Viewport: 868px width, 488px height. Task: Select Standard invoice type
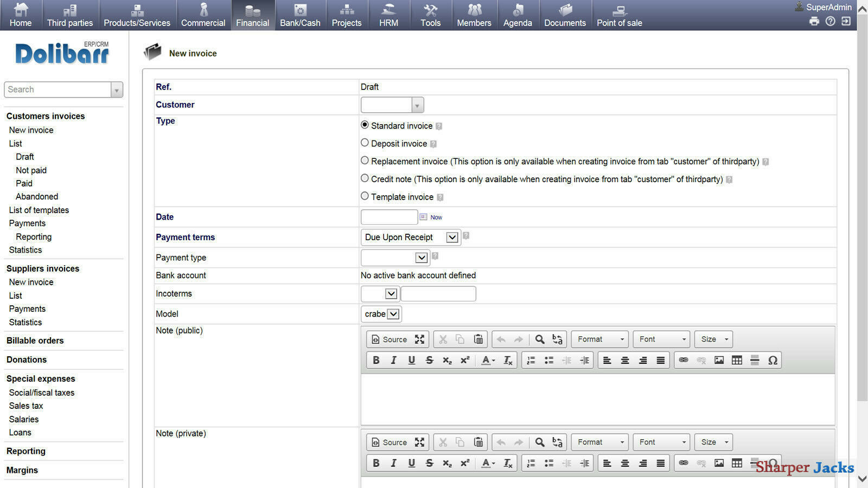[x=365, y=125]
